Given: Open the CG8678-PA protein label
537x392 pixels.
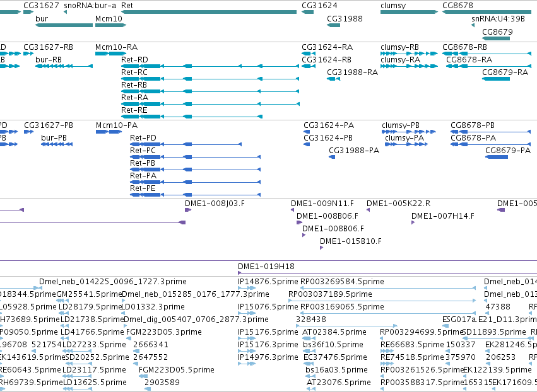Looking at the screenshot, I should coord(473,138).
